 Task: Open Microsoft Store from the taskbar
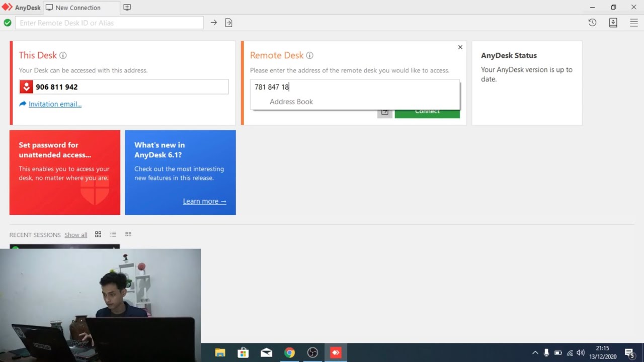point(243,352)
